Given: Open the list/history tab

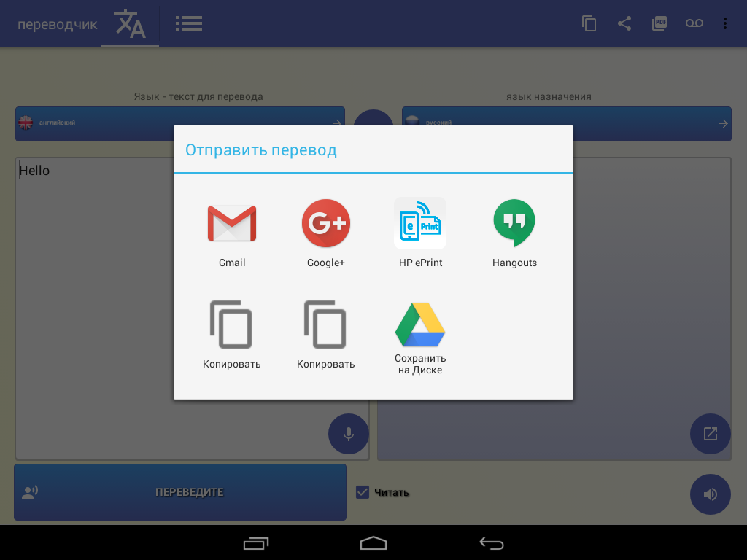Looking at the screenshot, I should click(x=189, y=23).
